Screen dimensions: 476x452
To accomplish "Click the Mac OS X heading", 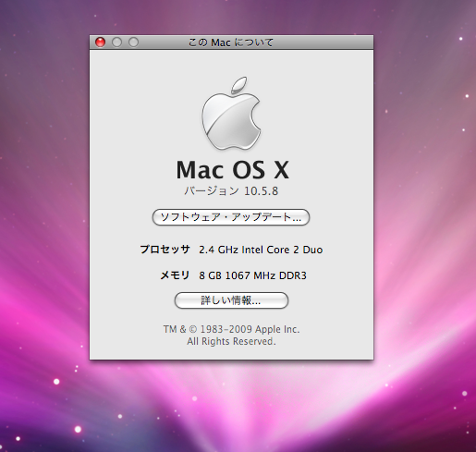I will click(x=233, y=170).
